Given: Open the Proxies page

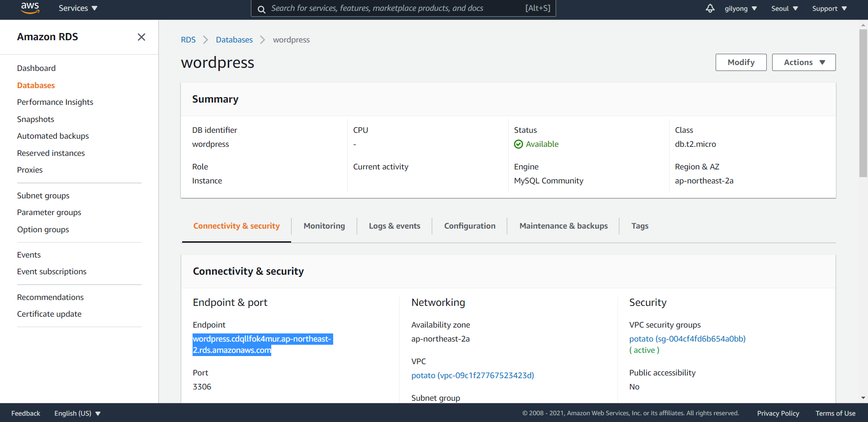Looking at the screenshot, I should (30, 170).
